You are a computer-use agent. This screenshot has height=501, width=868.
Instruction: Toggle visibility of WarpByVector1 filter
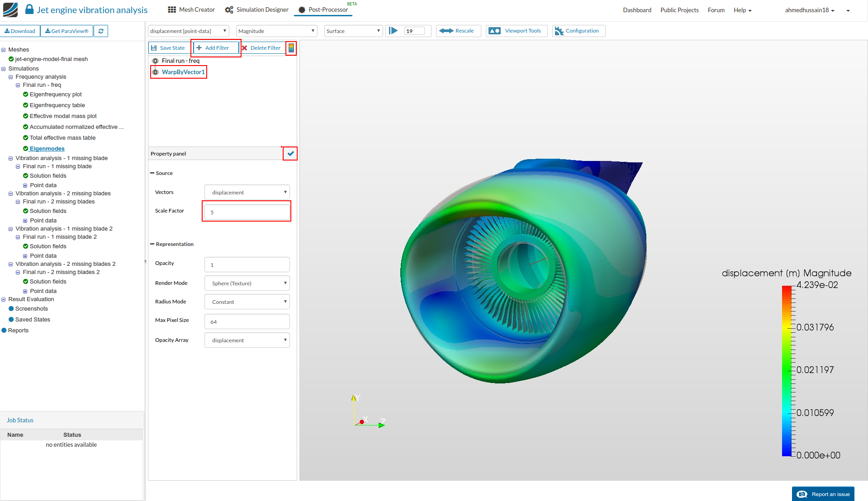pyautogui.click(x=155, y=72)
